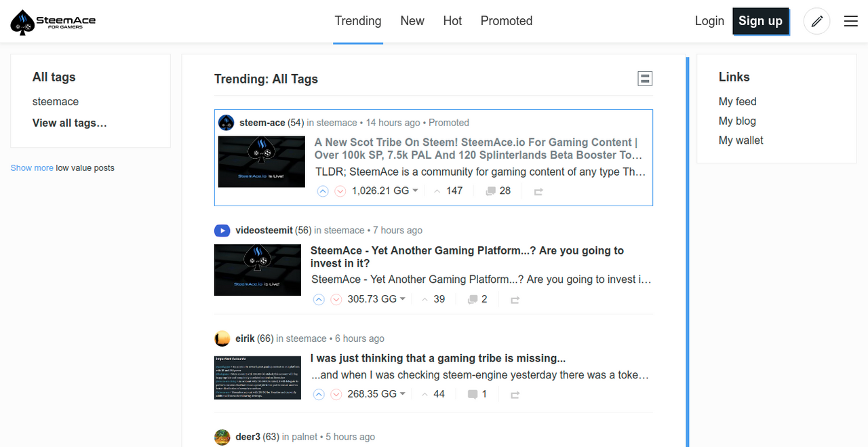The width and height of the screenshot is (868, 447).
Task: Open steemace tag on eirik's post
Action: [x=307, y=338]
